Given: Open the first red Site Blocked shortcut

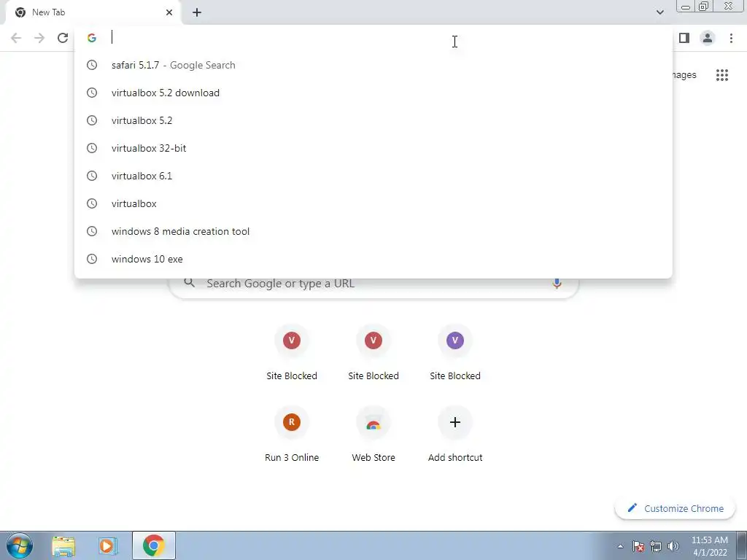Looking at the screenshot, I should 292,352.
